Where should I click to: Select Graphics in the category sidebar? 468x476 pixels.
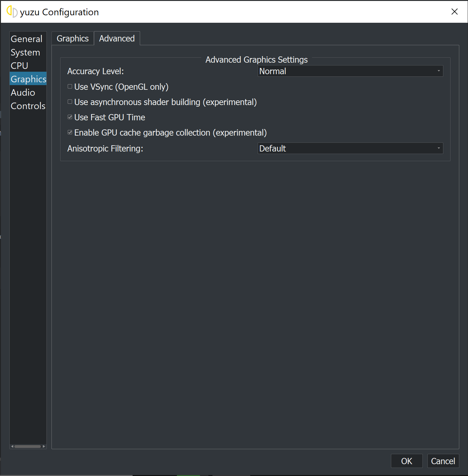click(x=28, y=79)
